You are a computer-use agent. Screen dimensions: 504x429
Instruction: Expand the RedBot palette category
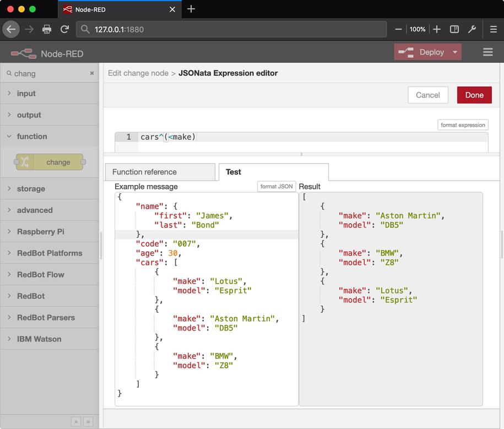click(50, 296)
